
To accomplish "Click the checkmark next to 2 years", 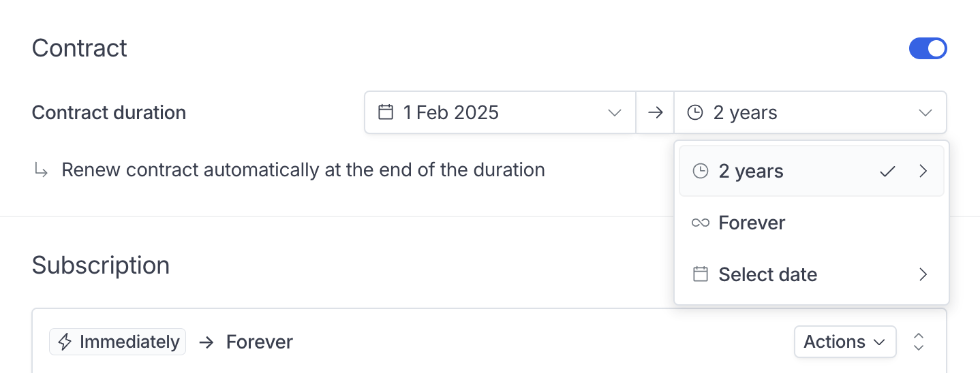I will point(887,172).
